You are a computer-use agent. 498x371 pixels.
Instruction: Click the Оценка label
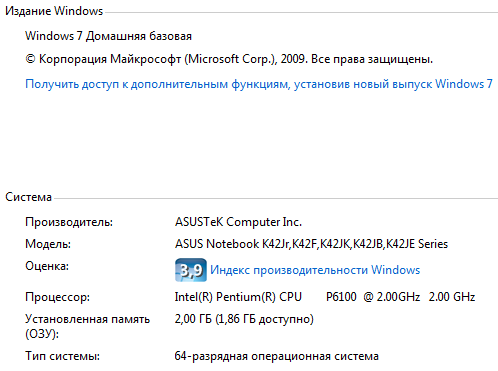pos(47,266)
